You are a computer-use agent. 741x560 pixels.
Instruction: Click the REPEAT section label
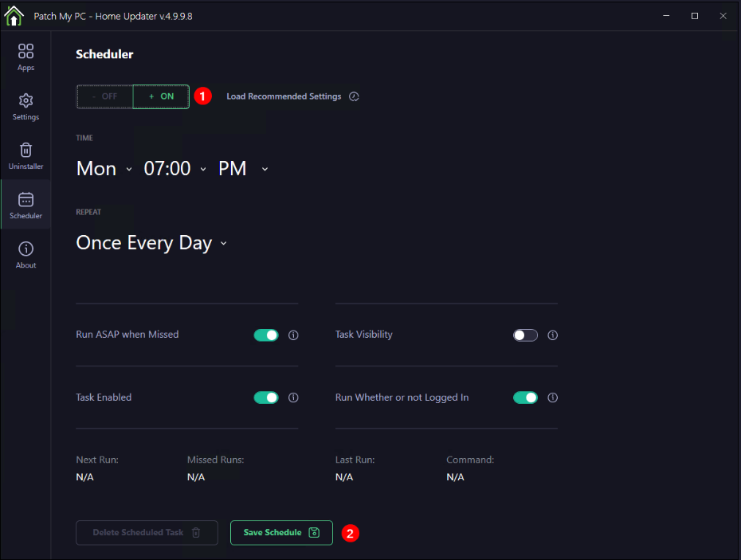88,212
